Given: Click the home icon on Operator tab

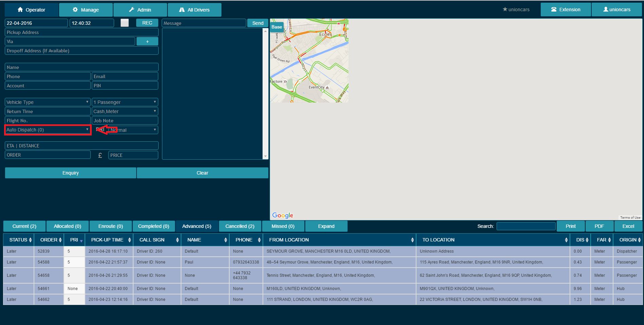Looking at the screenshot, I should 20,10.
